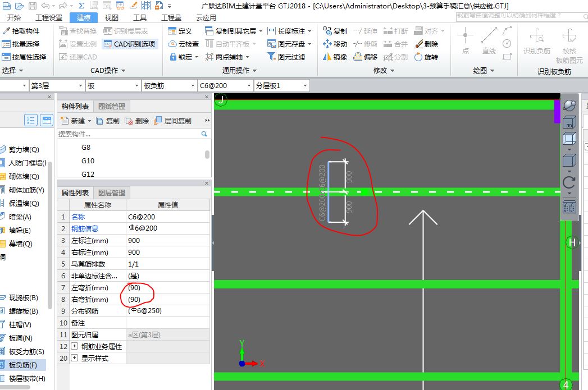Image resolution: width=588 pixels, height=390 pixels.
Task: Click the orbit view sphere icon
Action: tap(569, 105)
